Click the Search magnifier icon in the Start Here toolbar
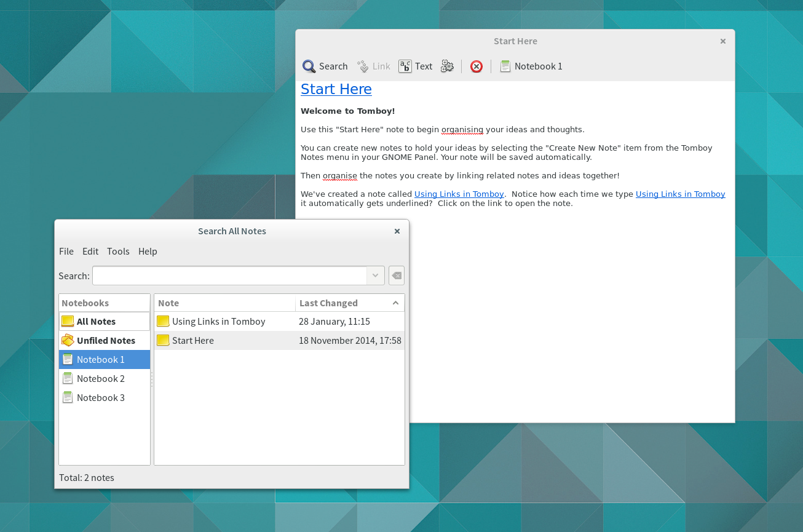 309,66
